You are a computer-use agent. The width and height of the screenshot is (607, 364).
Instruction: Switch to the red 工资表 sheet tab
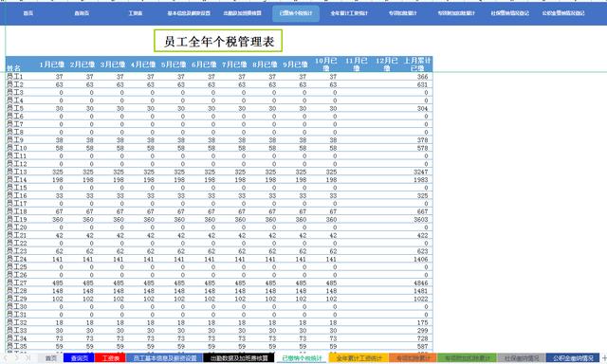110,358
